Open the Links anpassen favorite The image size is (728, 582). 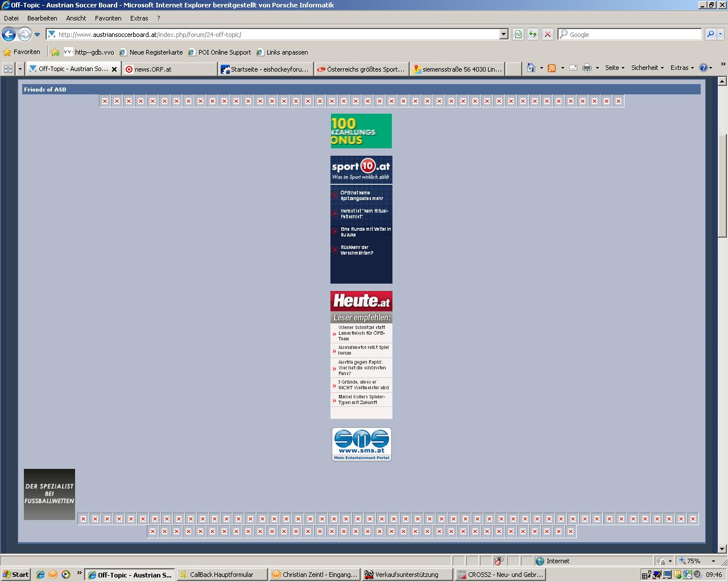[x=282, y=52]
